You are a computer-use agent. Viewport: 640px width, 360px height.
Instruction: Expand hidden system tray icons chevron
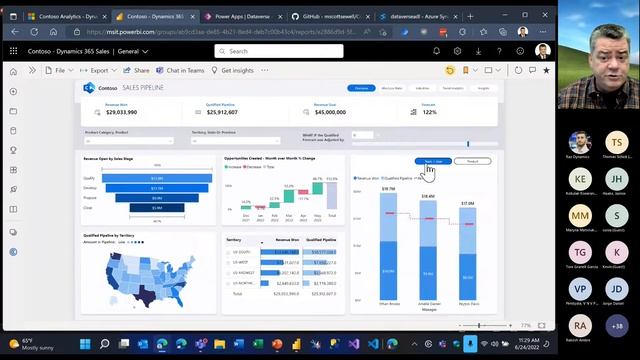point(414,344)
